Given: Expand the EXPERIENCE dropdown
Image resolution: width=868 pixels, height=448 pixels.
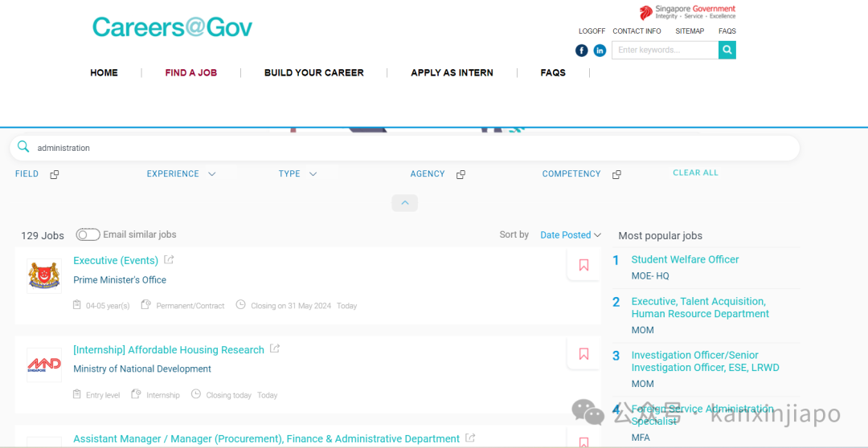Looking at the screenshot, I should point(211,173).
